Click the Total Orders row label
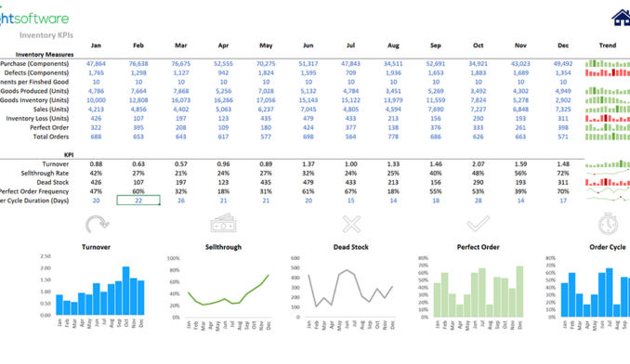This screenshot has width=630, height=364. pyautogui.click(x=51, y=136)
